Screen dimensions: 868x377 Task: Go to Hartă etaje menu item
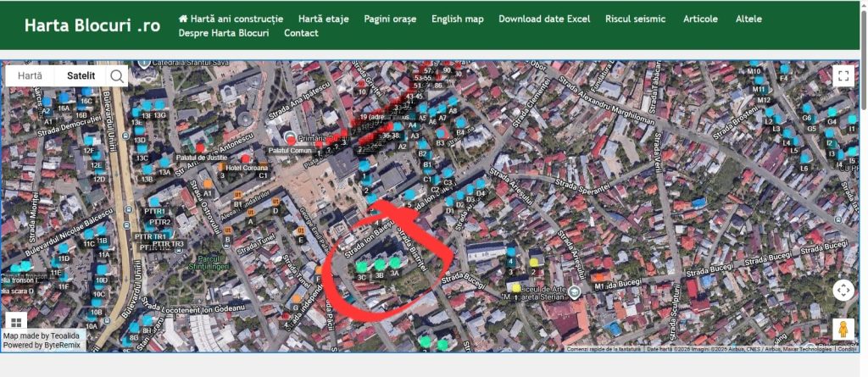click(x=323, y=19)
